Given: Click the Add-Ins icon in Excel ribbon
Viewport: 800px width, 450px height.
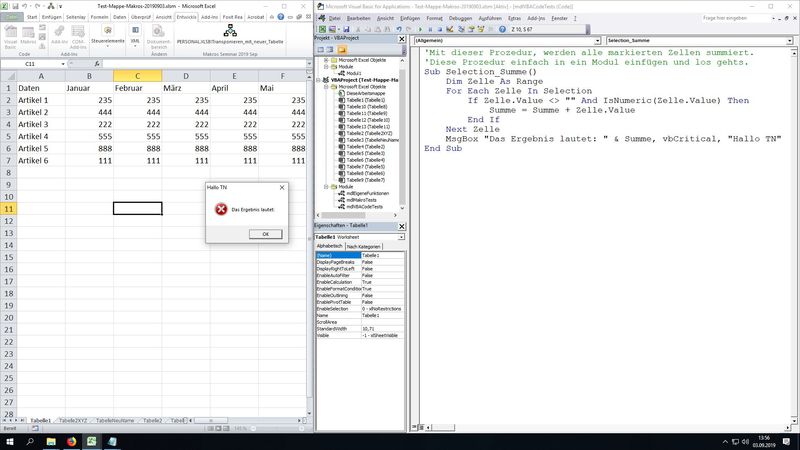Looking at the screenshot, I should [59, 36].
